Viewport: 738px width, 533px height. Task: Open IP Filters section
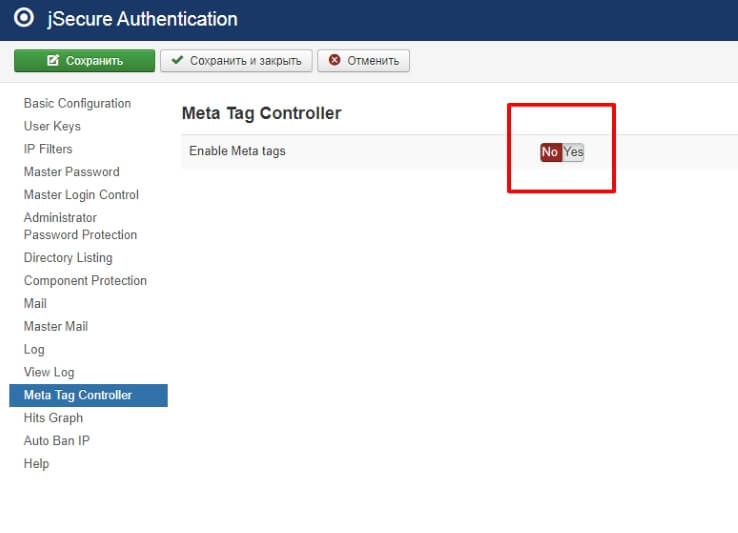point(48,149)
